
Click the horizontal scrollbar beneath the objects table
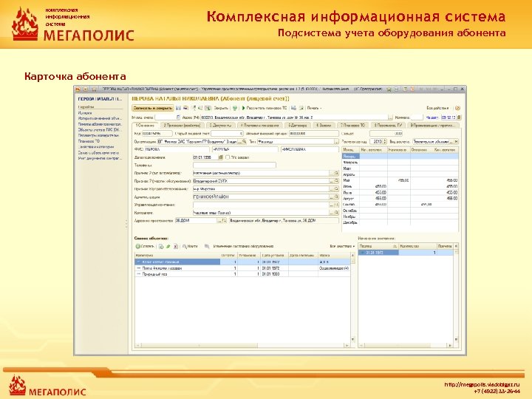point(242,345)
